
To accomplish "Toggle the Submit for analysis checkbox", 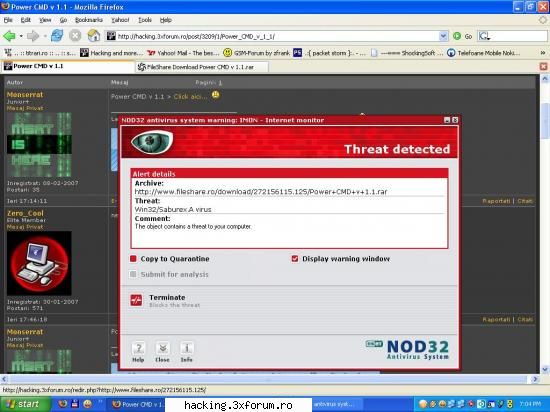I will (133, 274).
